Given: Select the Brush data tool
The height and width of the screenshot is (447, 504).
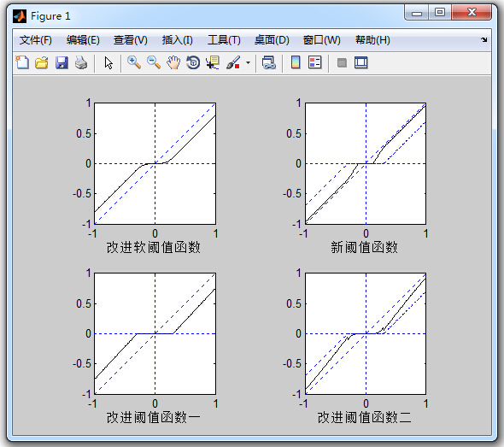Looking at the screenshot, I should (233, 62).
